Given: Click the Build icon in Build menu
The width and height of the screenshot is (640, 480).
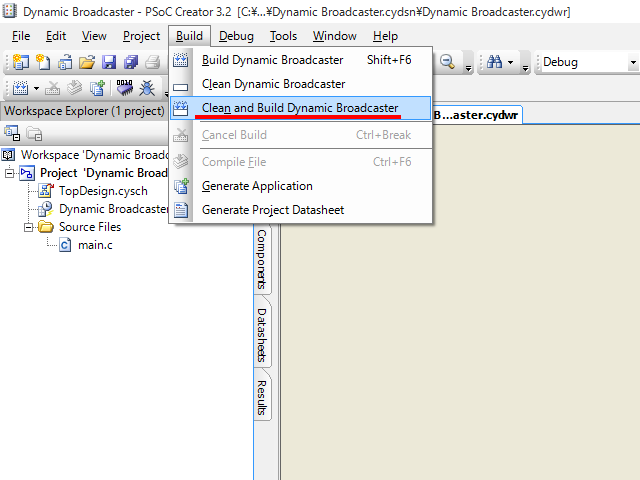Looking at the screenshot, I should point(180,60).
